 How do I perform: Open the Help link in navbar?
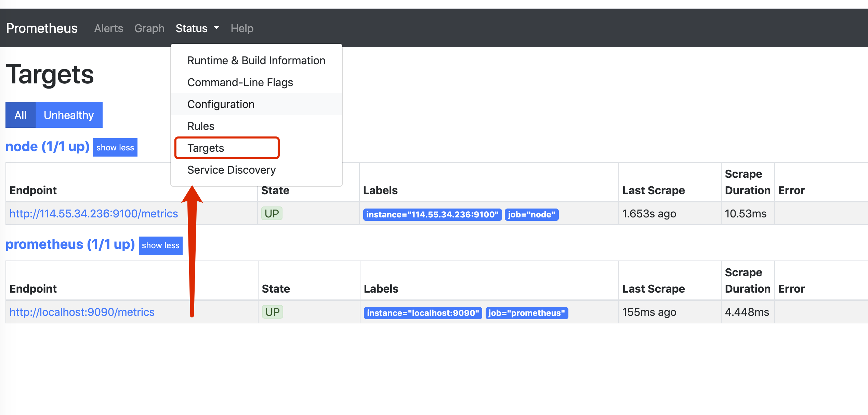pyautogui.click(x=242, y=28)
